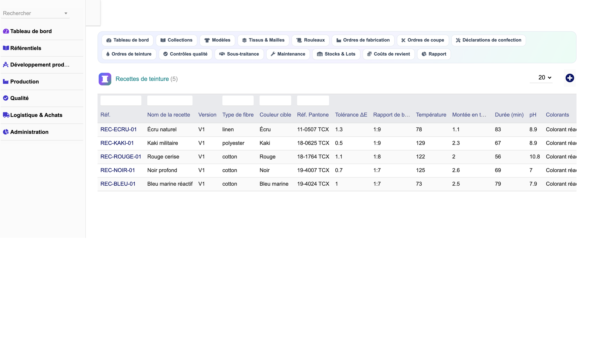Viewport: 589px width, 364px height.
Task: Open recipe link REC-KAKI-01
Action: click(117, 143)
